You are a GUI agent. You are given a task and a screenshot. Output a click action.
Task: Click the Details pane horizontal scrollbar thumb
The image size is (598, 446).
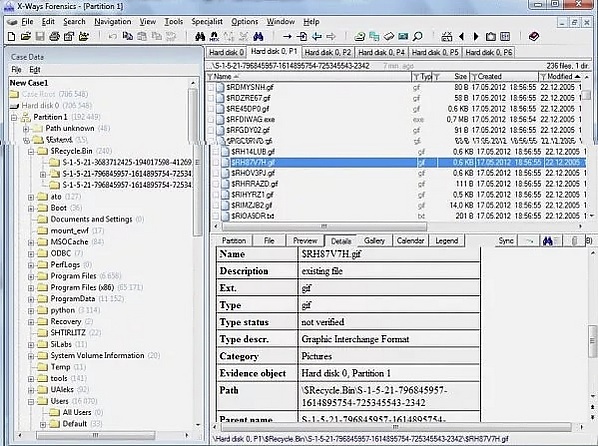coord(395,427)
